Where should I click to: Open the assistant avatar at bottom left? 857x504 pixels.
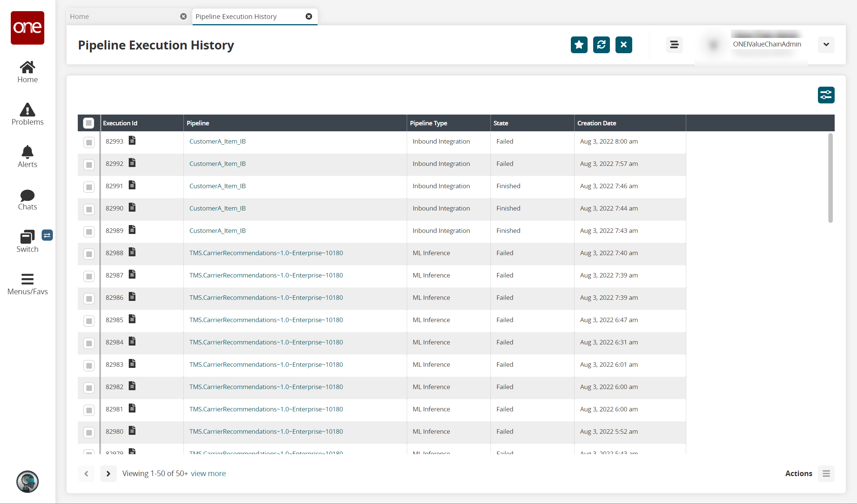pyautogui.click(x=28, y=482)
